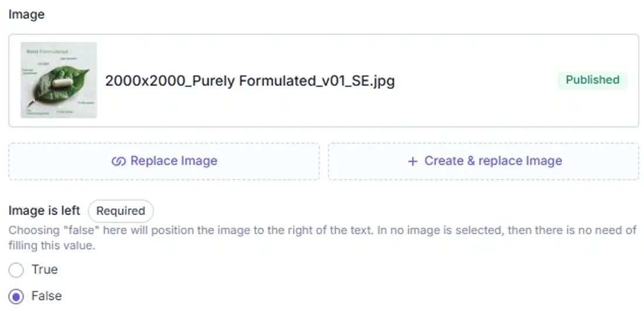Click the Replace Image text label
This screenshot has width=644, height=310.
tap(174, 161)
